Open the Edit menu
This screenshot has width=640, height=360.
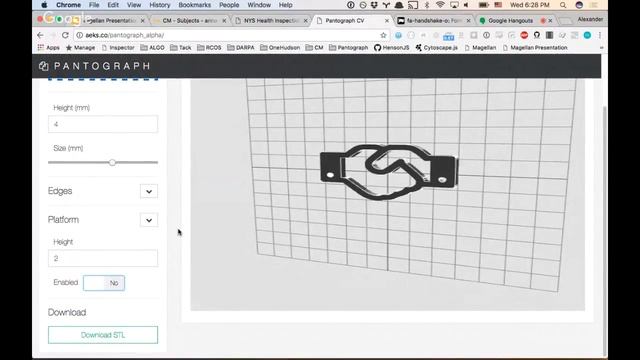pos(113,5)
